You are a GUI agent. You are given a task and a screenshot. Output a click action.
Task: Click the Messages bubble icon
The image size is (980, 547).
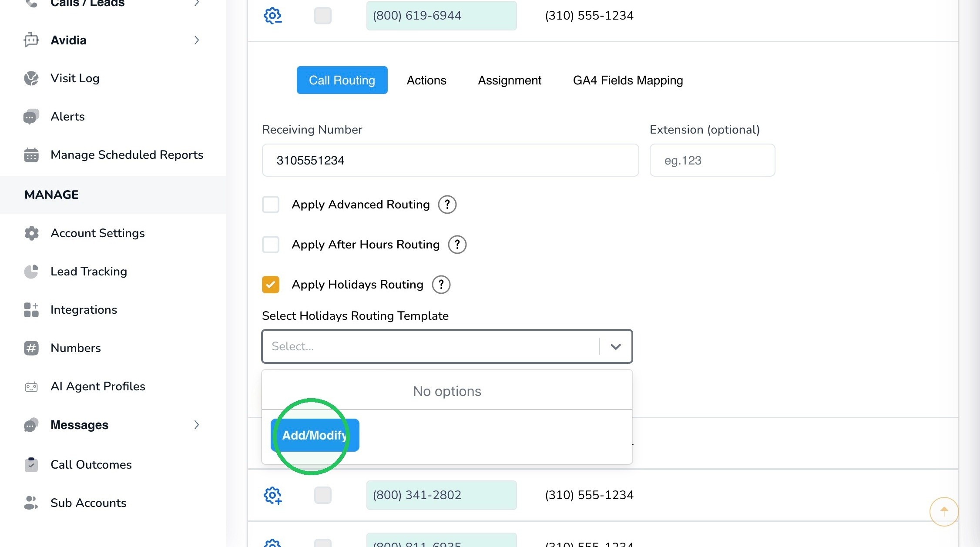click(x=31, y=425)
